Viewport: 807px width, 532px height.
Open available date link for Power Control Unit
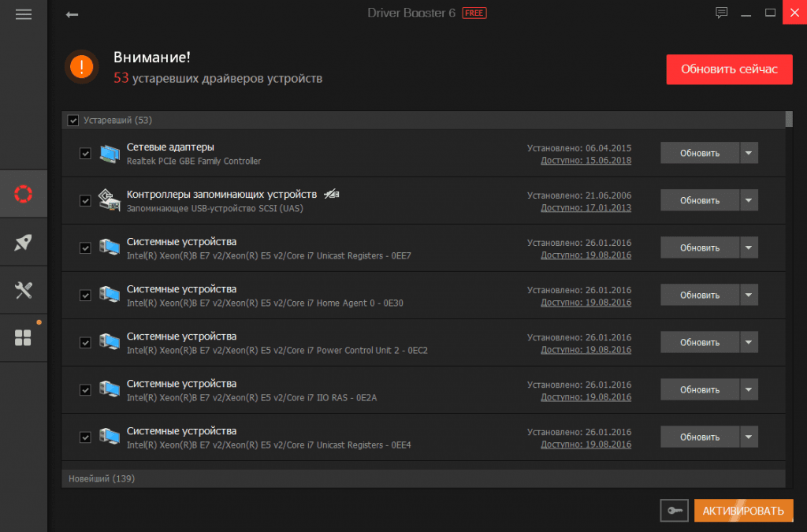coord(586,350)
